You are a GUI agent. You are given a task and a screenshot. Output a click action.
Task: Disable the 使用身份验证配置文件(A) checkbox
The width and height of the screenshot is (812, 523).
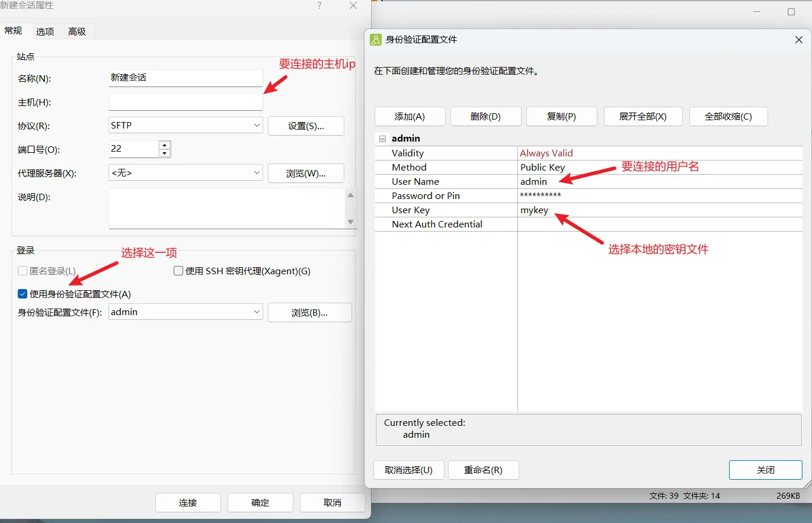pos(22,293)
